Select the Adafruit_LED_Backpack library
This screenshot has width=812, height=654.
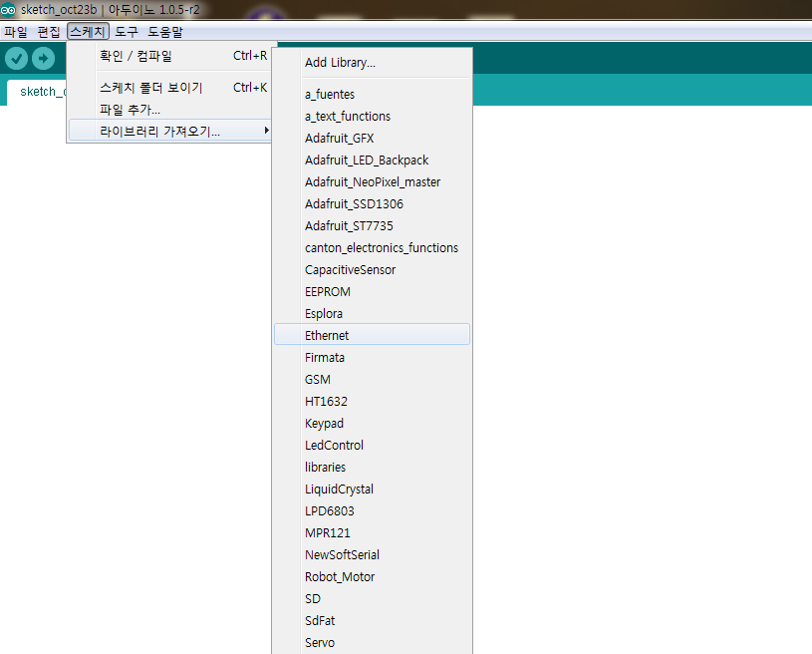pyautogui.click(x=372, y=161)
